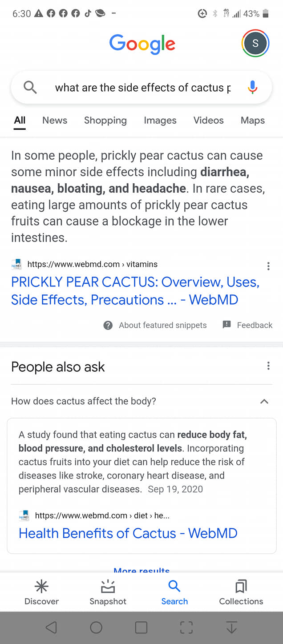Viewport: 283px width, 644px height.
Task: Open the Google account profile avatar
Action: coord(255,43)
